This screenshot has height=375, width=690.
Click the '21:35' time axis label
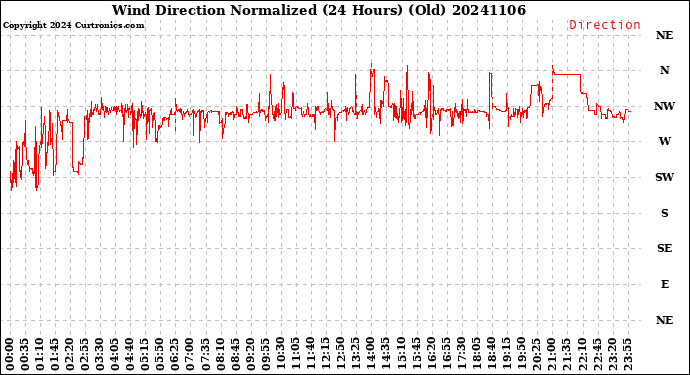click(x=566, y=354)
